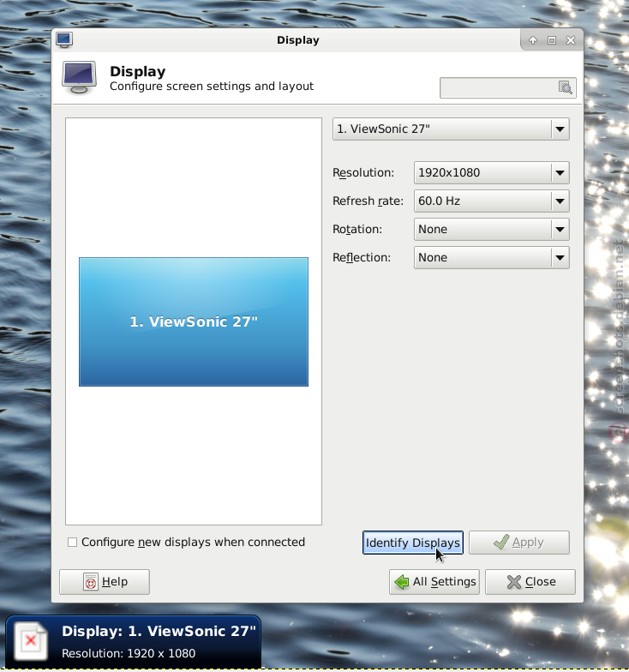
Task: Close the Display window with title bar X
Action: click(571, 40)
